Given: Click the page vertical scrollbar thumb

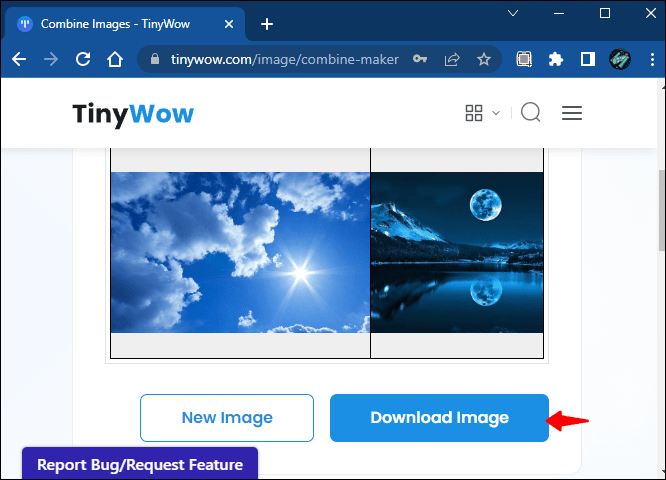Looking at the screenshot, I should [x=662, y=210].
